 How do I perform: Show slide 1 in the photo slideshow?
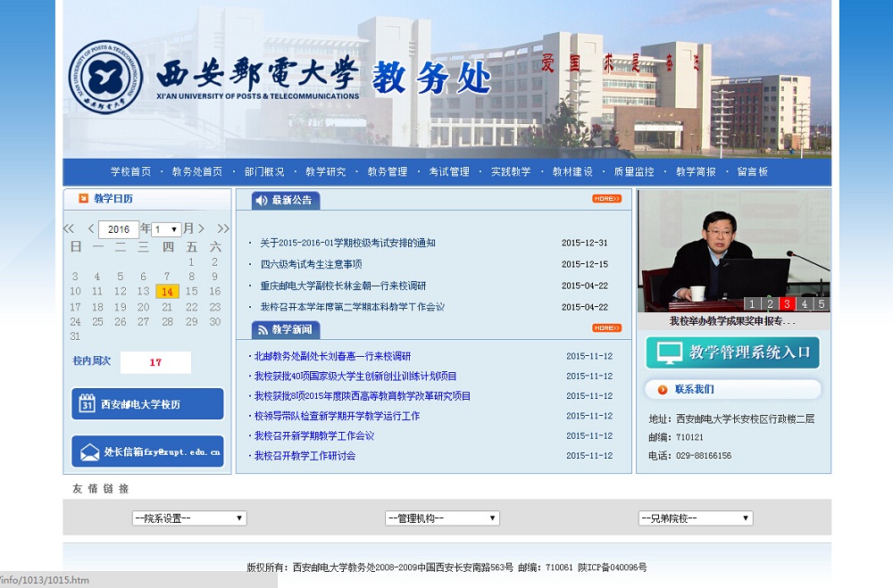coord(752,304)
